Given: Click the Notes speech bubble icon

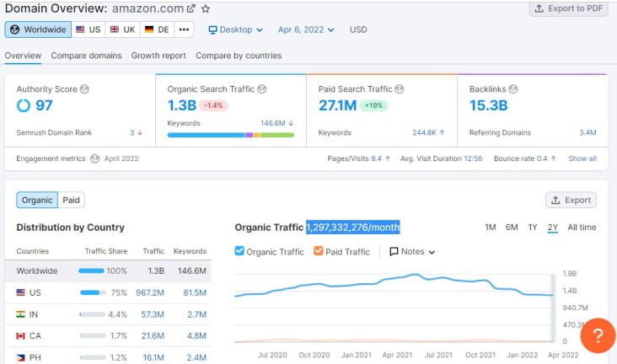Looking at the screenshot, I should [394, 251].
